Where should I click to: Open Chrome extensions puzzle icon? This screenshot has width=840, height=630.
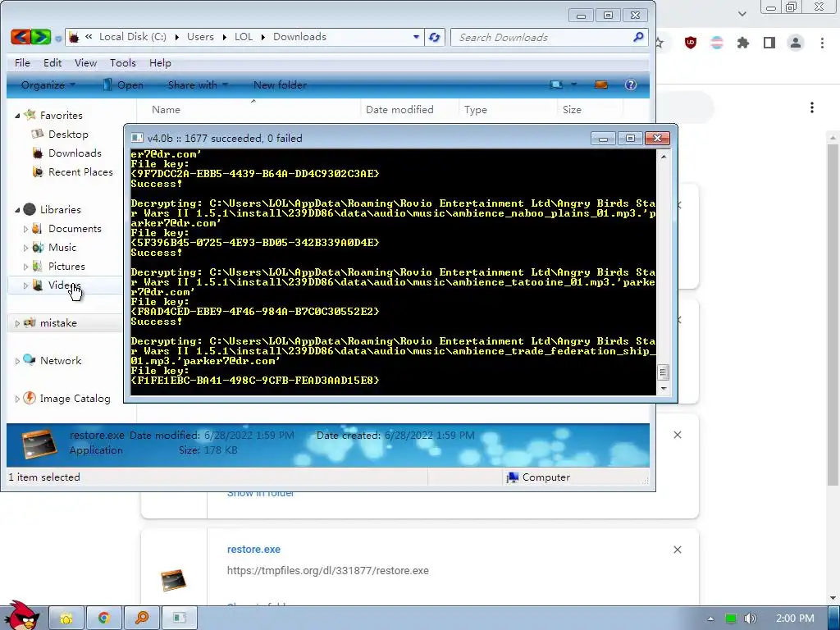click(x=743, y=43)
